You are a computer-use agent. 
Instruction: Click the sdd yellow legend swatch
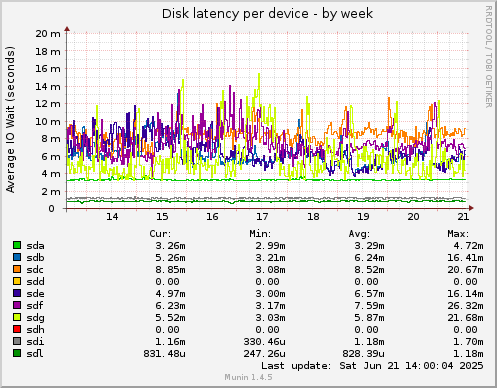[17, 281]
